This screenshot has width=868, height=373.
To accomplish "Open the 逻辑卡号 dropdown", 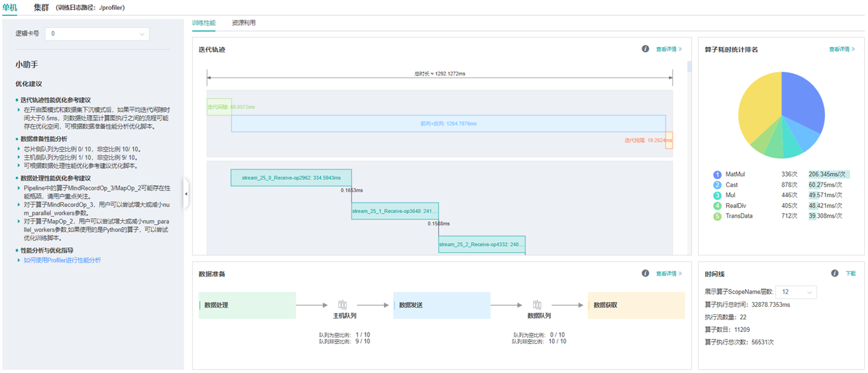I will pyautogui.click(x=97, y=34).
